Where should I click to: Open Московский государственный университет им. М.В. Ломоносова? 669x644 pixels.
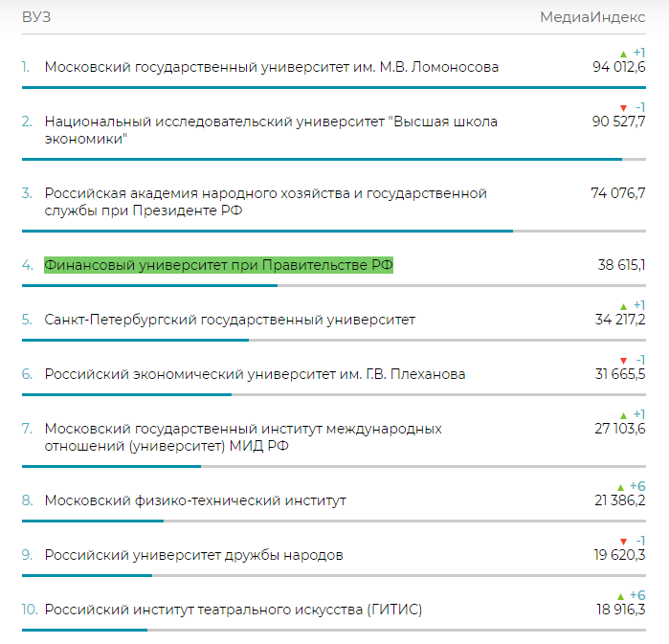point(272,67)
